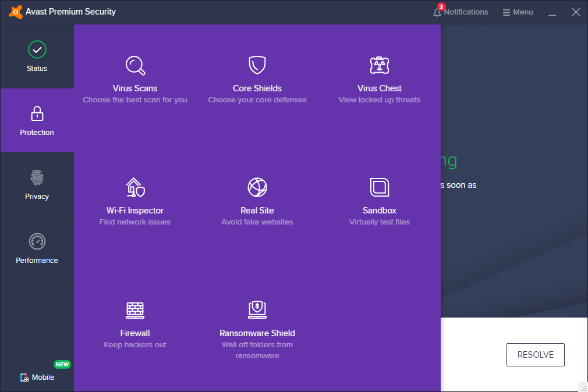Select the Status tab label
The width and height of the screenshot is (588, 392).
(x=37, y=69)
